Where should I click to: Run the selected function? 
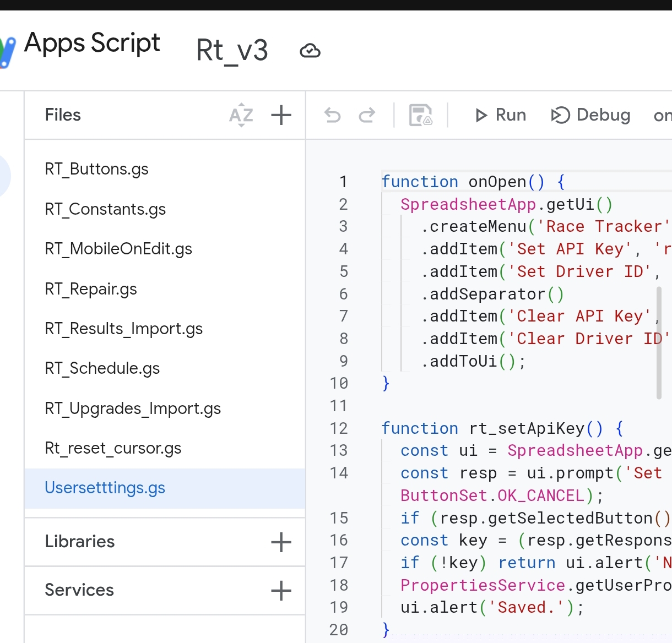[500, 115]
